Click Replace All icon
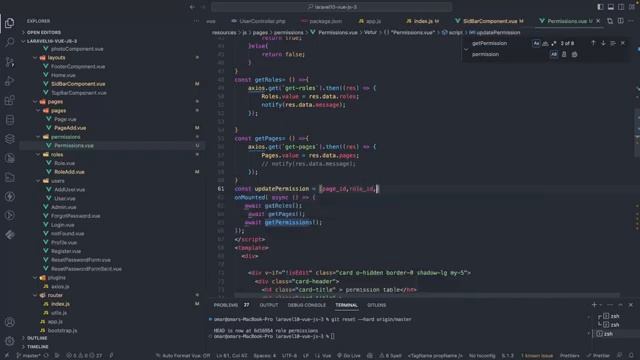This screenshot has width=640, height=360. (574, 54)
